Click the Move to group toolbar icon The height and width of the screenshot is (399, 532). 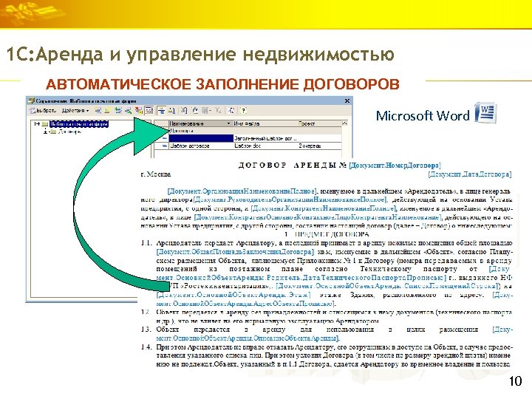[x=172, y=111]
